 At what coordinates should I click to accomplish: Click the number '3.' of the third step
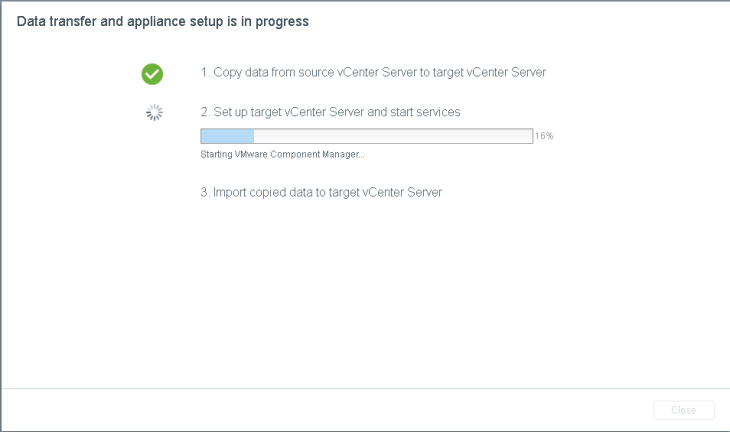pyautogui.click(x=205, y=192)
